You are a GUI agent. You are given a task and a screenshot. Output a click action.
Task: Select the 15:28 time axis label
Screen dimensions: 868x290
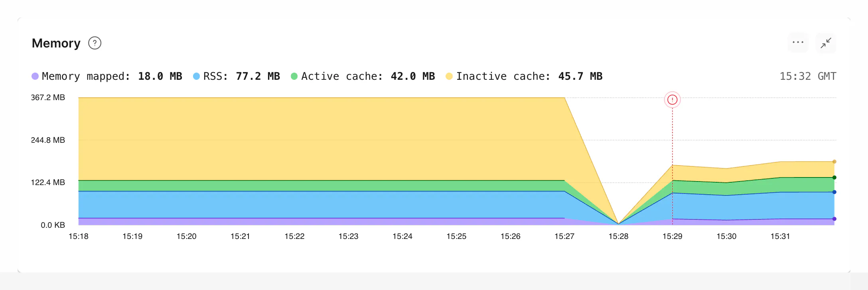coord(619,236)
